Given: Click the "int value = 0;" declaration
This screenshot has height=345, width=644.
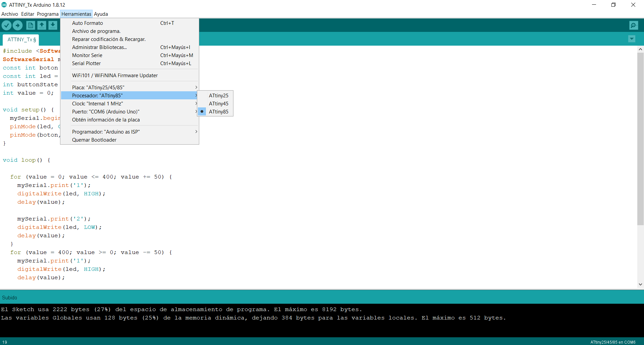Looking at the screenshot, I should [28, 93].
